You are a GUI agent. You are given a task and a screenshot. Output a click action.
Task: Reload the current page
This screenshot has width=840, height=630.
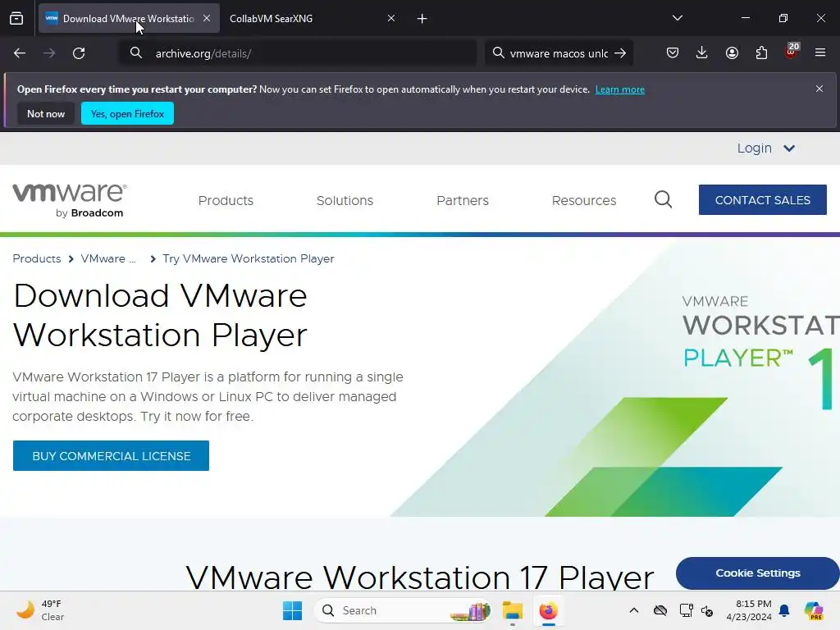click(x=79, y=53)
